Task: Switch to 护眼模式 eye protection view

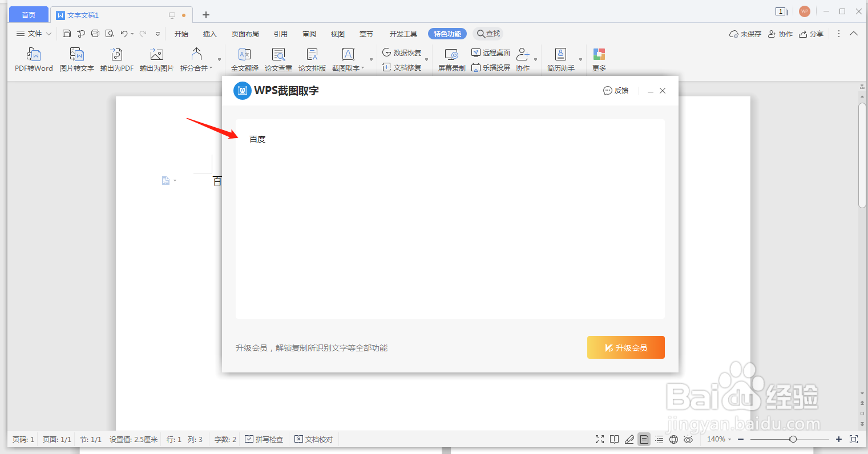Action: [688, 439]
